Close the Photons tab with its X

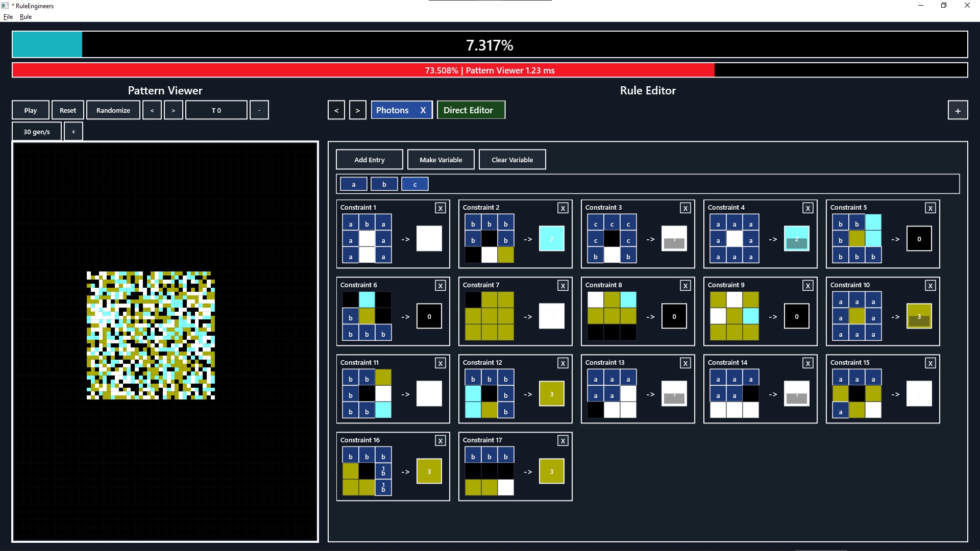[x=423, y=110]
